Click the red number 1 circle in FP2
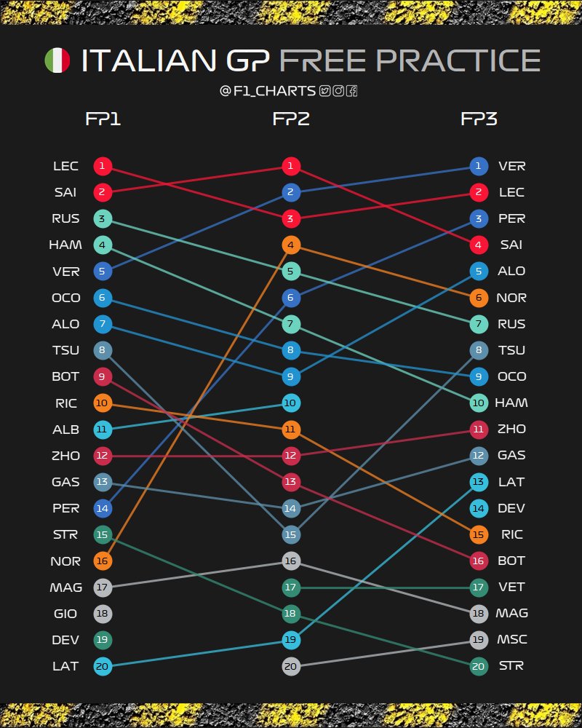 (x=290, y=166)
